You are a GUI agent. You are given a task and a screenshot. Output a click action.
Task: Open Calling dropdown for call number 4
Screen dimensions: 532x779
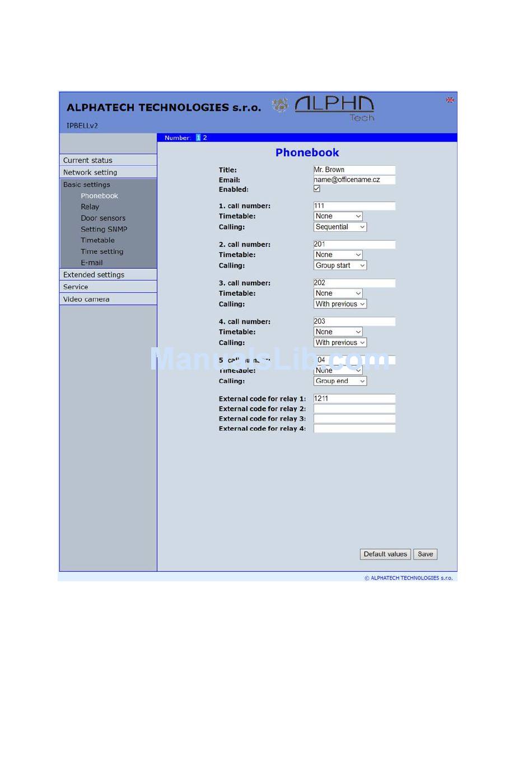pos(340,343)
